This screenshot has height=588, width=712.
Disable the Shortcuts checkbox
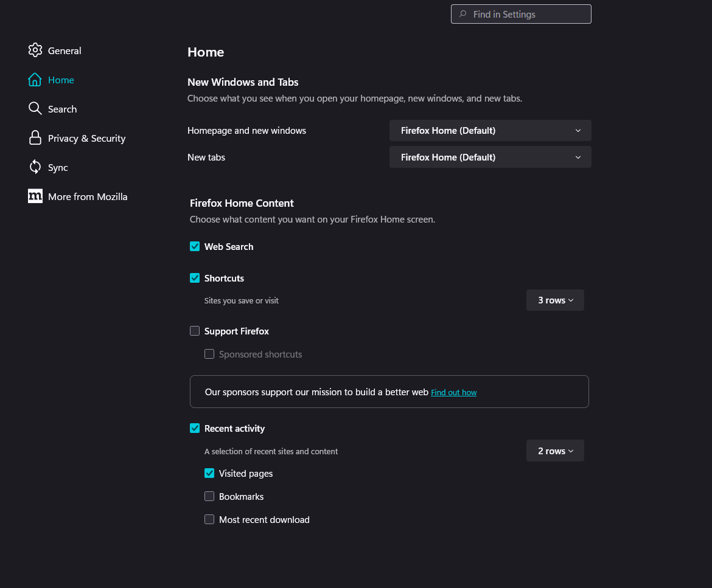pos(195,278)
